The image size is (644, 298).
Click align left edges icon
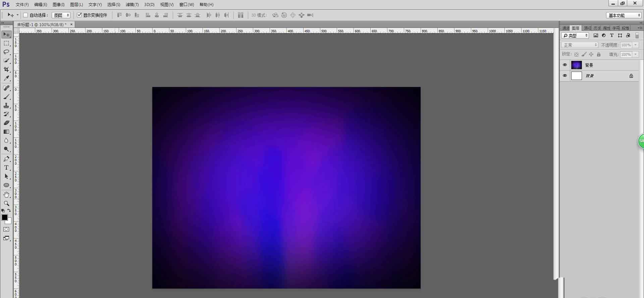click(x=148, y=15)
